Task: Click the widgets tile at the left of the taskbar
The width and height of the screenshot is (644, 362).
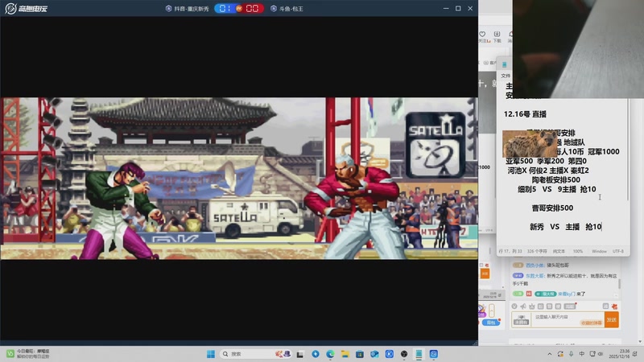Action: (x=28, y=354)
